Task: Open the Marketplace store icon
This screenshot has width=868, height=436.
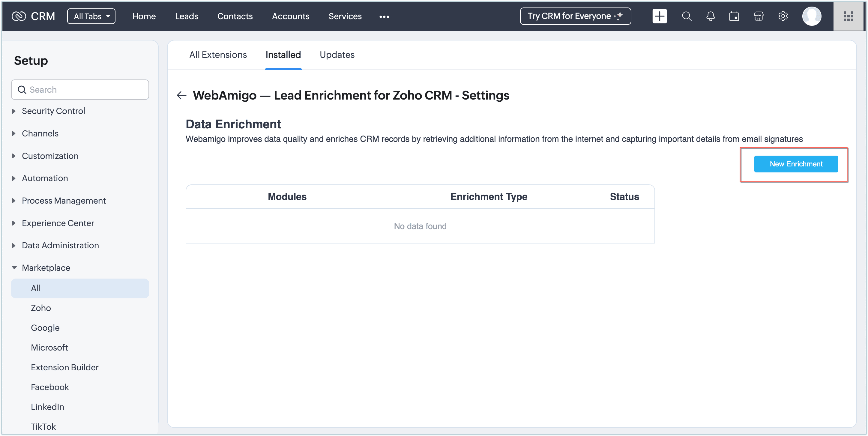Action: (x=758, y=16)
